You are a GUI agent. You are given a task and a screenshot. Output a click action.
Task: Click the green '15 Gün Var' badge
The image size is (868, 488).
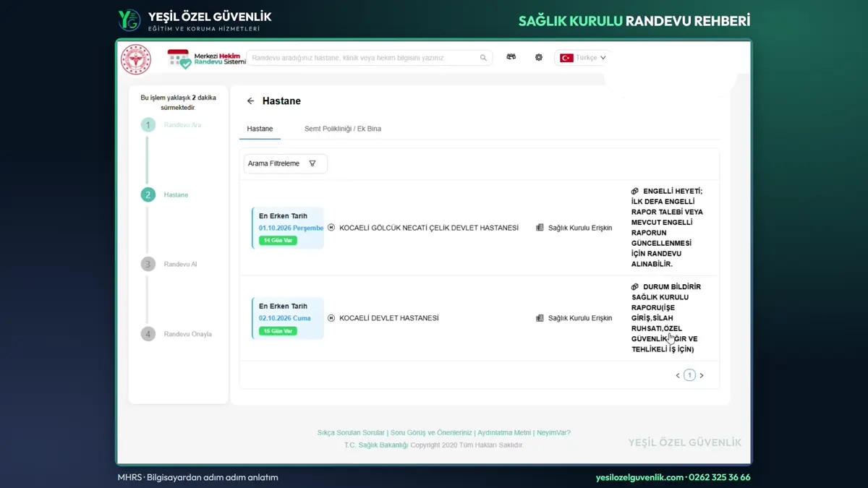[x=278, y=331]
